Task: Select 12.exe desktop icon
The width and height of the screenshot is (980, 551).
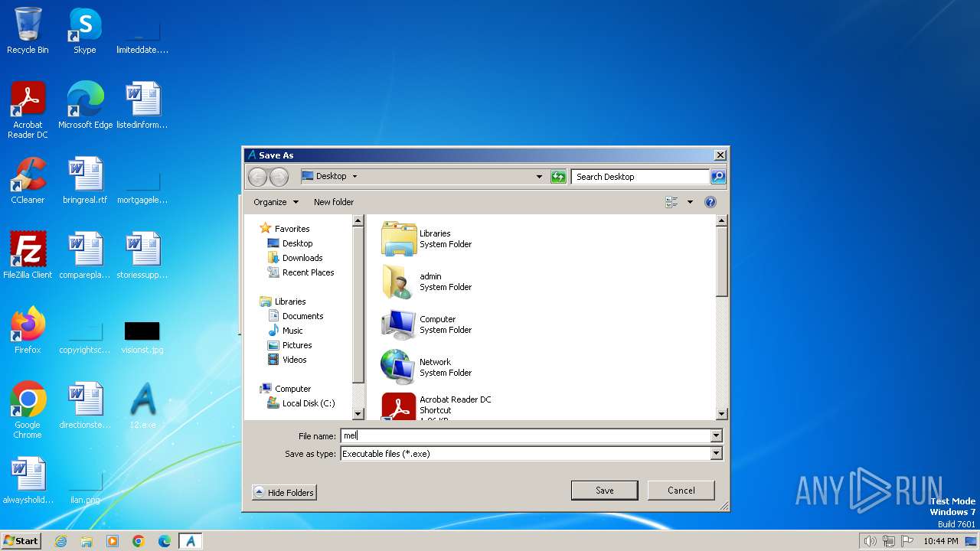Action: point(142,406)
